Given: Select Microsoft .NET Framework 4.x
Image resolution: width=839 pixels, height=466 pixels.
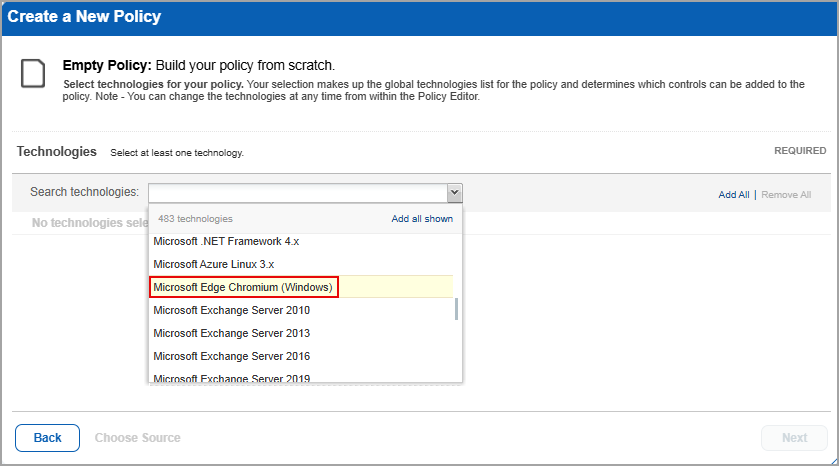Looking at the screenshot, I should pyautogui.click(x=224, y=241).
